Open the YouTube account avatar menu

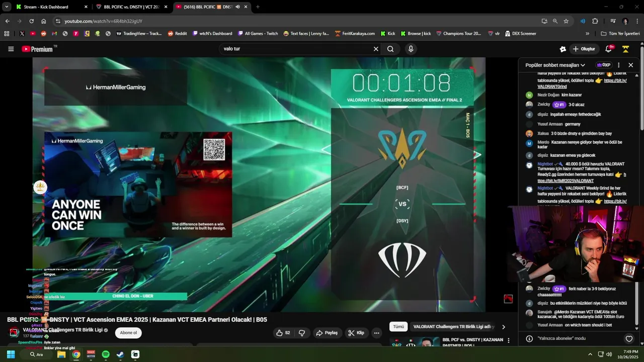625,49
